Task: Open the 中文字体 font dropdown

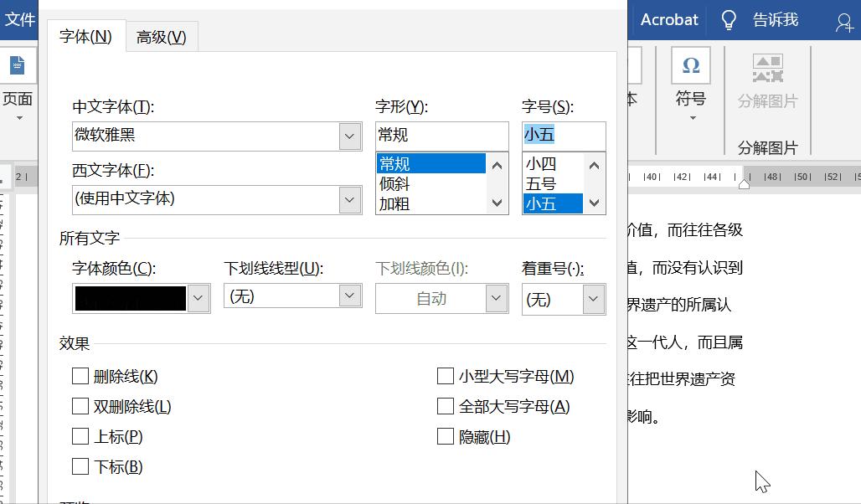Action: [x=349, y=136]
